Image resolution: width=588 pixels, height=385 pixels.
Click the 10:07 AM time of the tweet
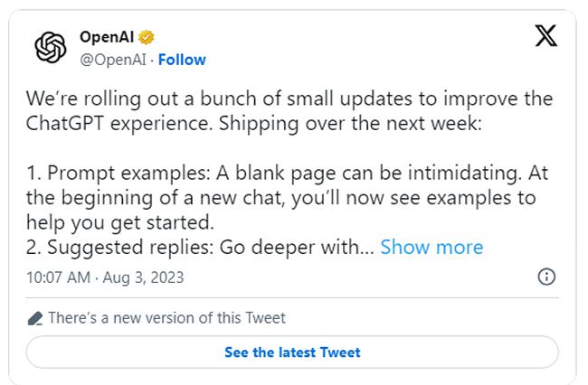59,277
